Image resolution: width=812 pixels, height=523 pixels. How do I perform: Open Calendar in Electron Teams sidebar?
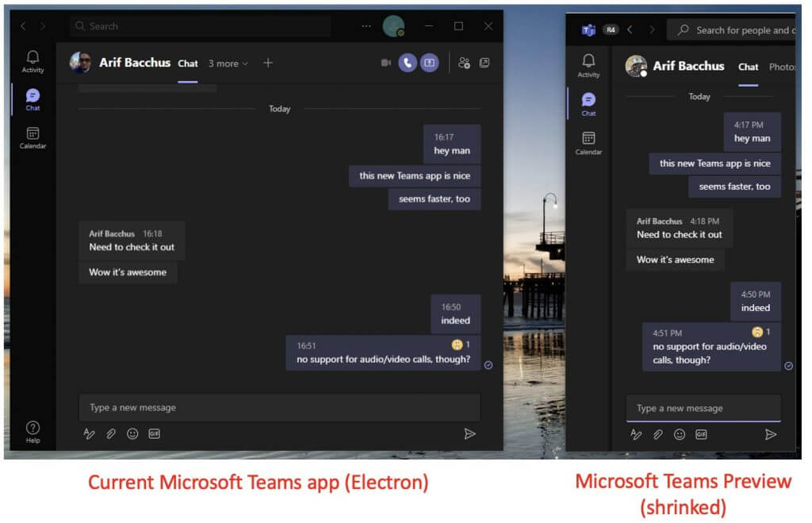[x=33, y=138]
